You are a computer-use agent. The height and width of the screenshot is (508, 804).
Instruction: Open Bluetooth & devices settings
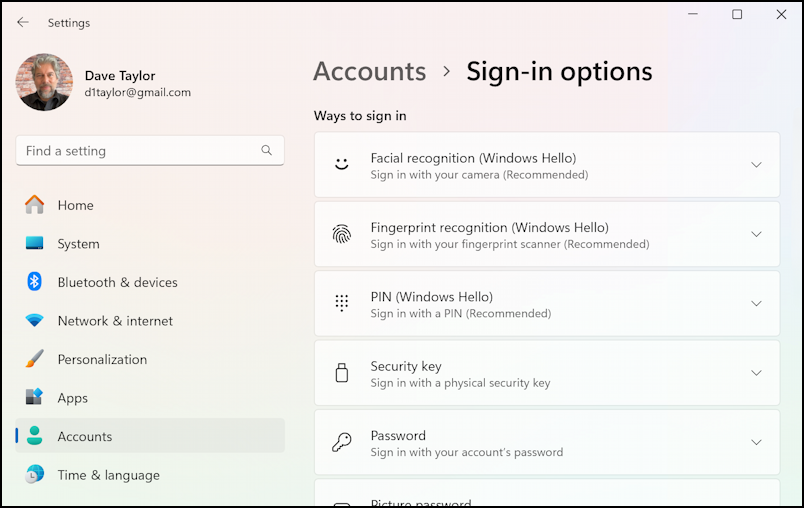tap(150, 282)
